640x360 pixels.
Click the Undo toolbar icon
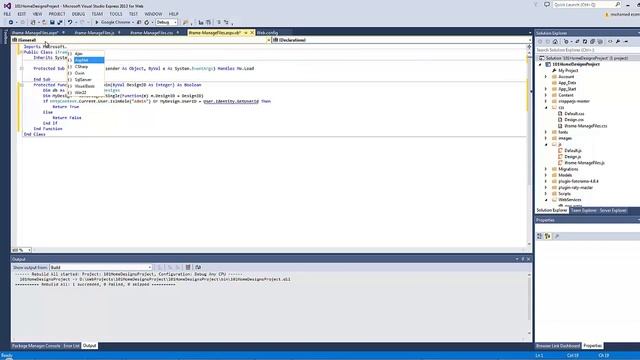pos(70,22)
